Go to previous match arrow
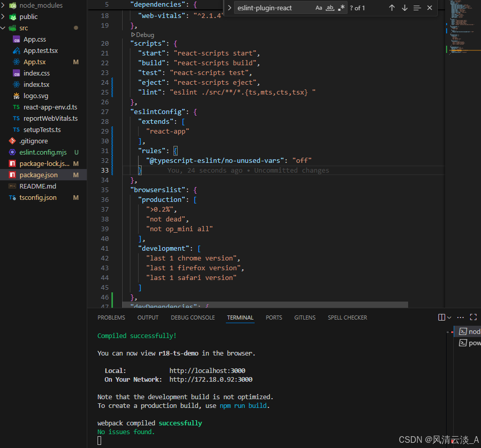The height and width of the screenshot is (448, 481). pos(392,8)
